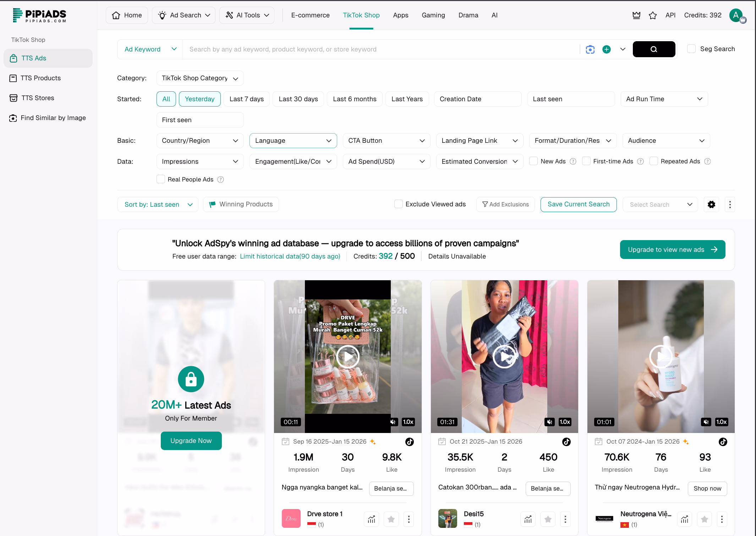Open the Limit historical data link
This screenshot has height=536, width=756.
tap(290, 256)
